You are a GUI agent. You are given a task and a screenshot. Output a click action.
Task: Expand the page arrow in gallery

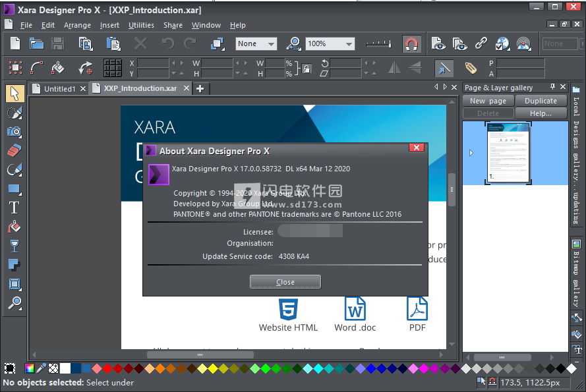(471, 153)
